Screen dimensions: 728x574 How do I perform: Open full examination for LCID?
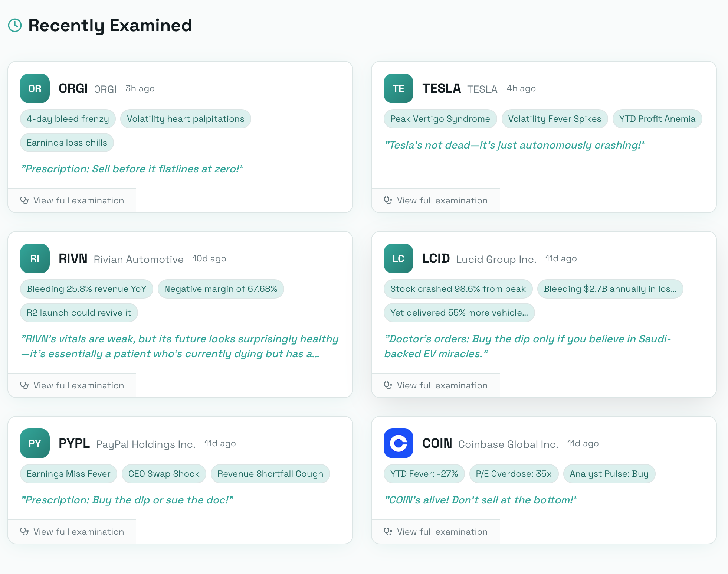[442, 385]
